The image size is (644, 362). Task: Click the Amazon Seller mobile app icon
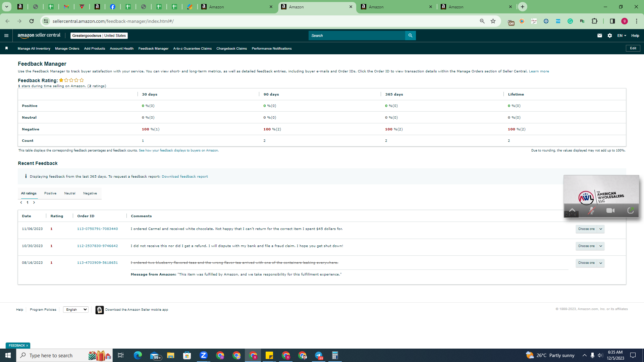click(x=99, y=310)
